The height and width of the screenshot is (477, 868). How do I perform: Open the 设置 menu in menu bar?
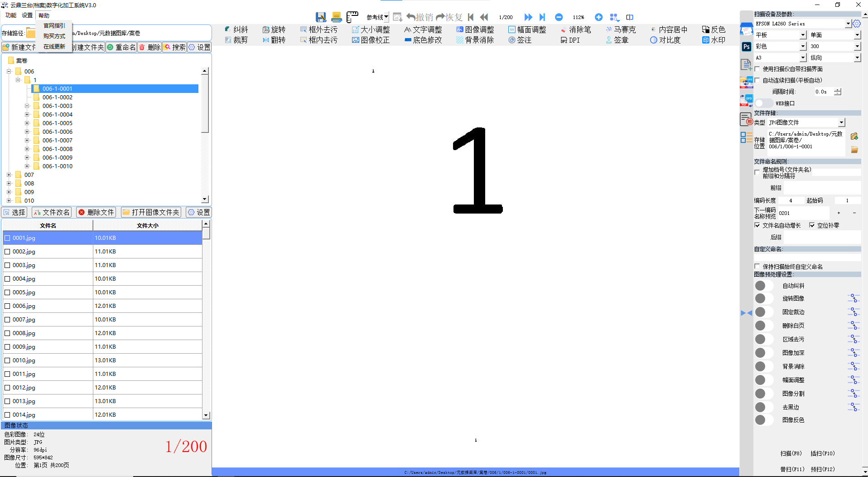coord(27,15)
